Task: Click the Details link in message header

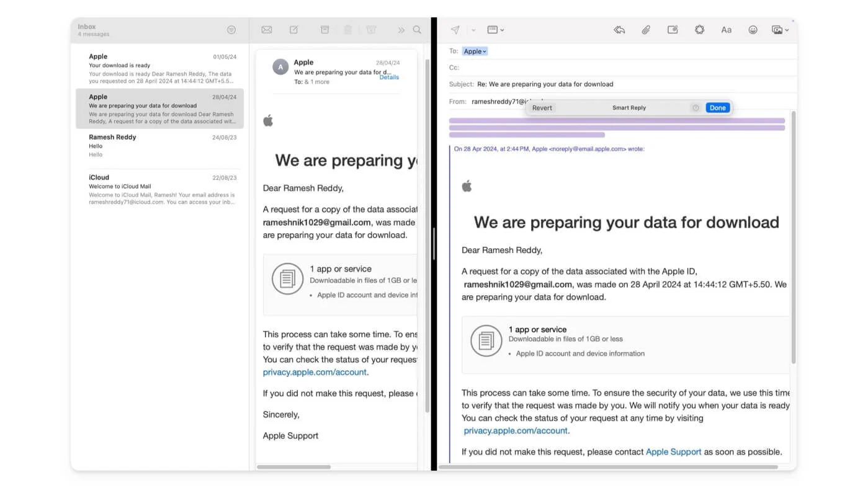Action: click(389, 78)
